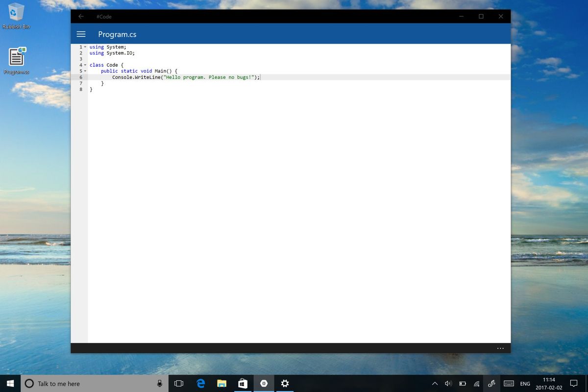Open more options via the ellipsis in #Code
Screen dimensions: 588x392
pyautogui.click(x=500, y=348)
